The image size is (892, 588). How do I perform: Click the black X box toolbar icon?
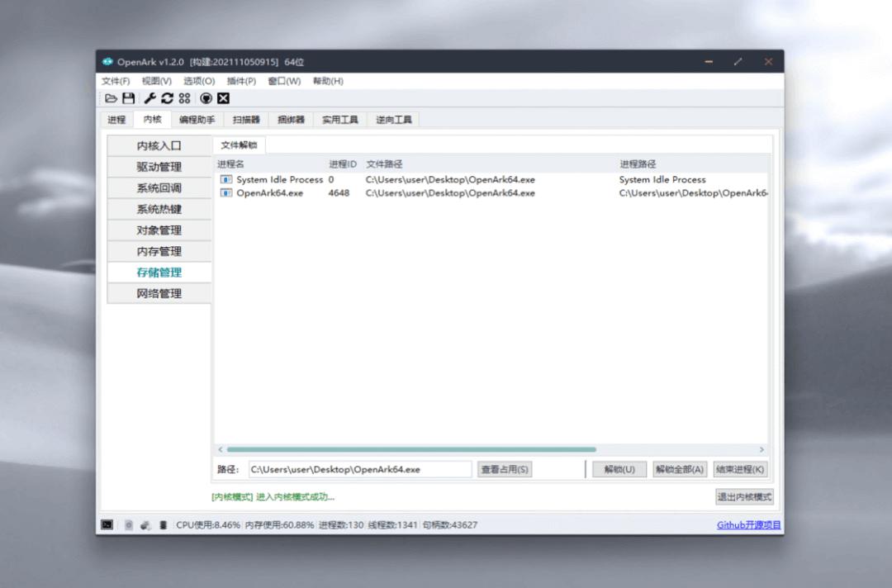click(224, 98)
